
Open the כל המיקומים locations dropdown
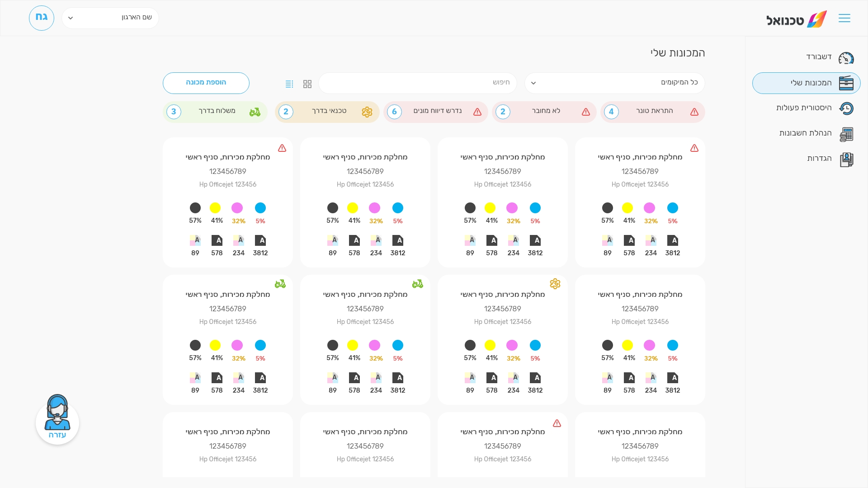[615, 83]
